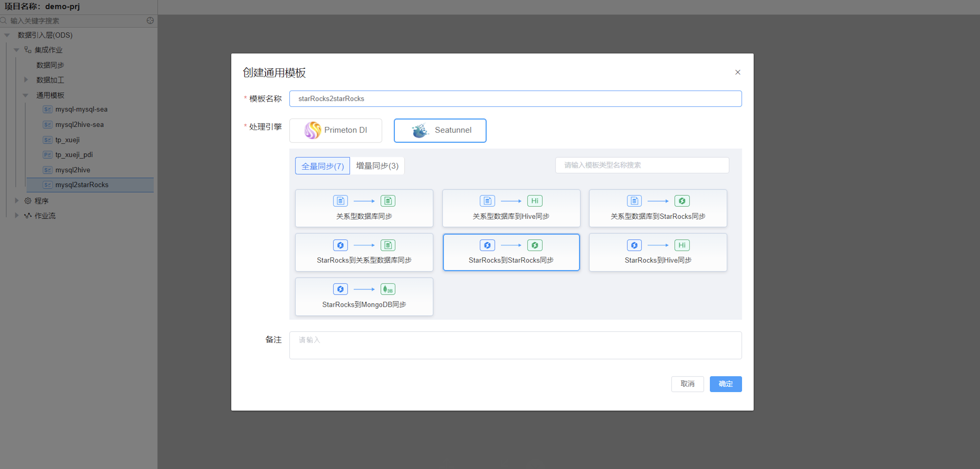Screen dimensions: 980x469
Task: Switch to 增量同步(3) tab
Action: [x=377, y=166]
